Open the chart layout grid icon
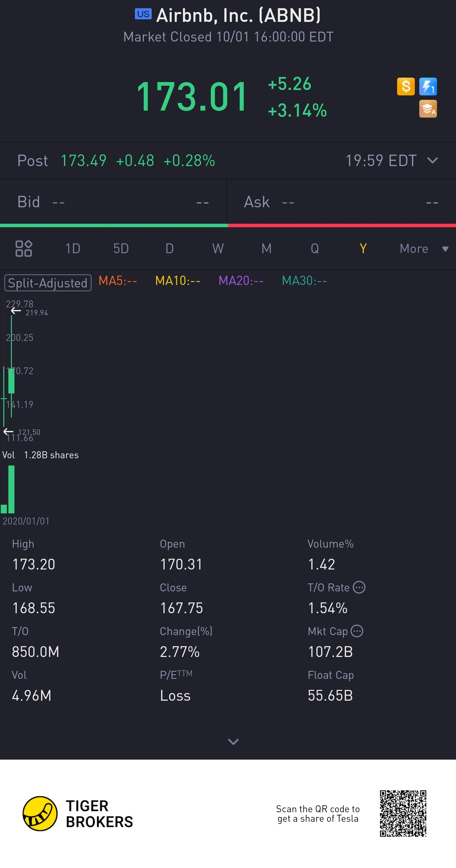 tap(23, 249)
